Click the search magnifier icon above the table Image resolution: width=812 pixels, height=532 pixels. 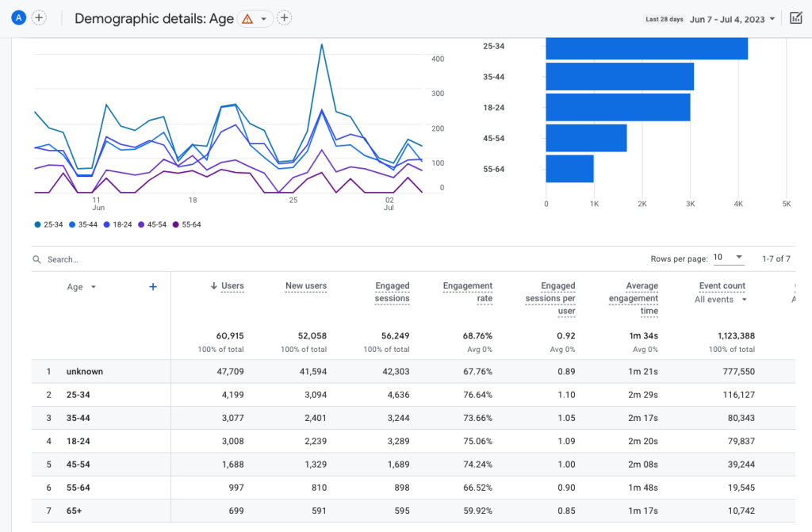(x=36, y=258)
